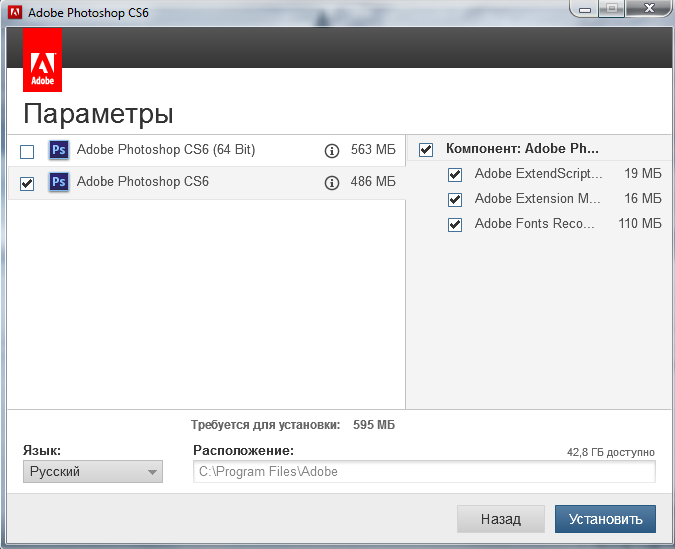
Task: Click the Adobe title bar icon
Action: point(15,13)
